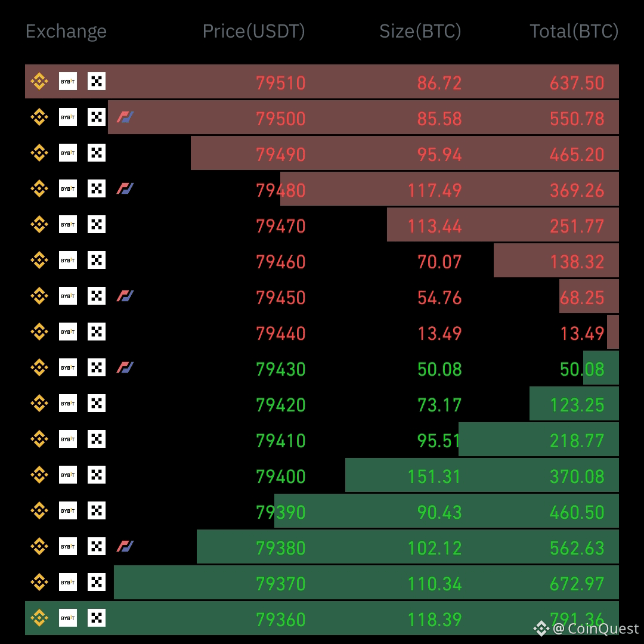Click the OKX icon in the 79360 row
Screen dimensions: 644x644
pyautogui.click(x=97, y=618)
